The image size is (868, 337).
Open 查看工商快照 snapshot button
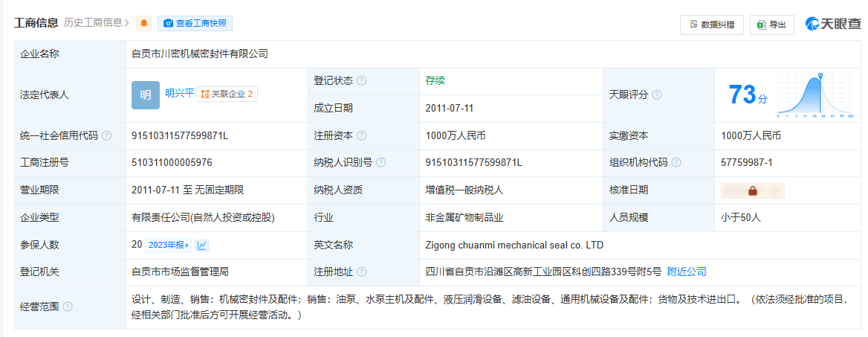click(x=195, y=23)
